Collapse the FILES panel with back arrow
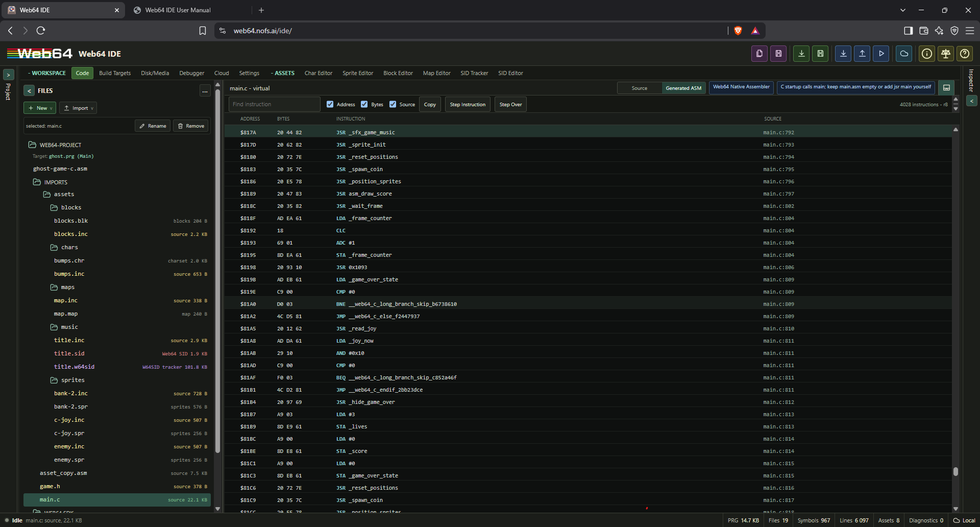 click(29, 91)
